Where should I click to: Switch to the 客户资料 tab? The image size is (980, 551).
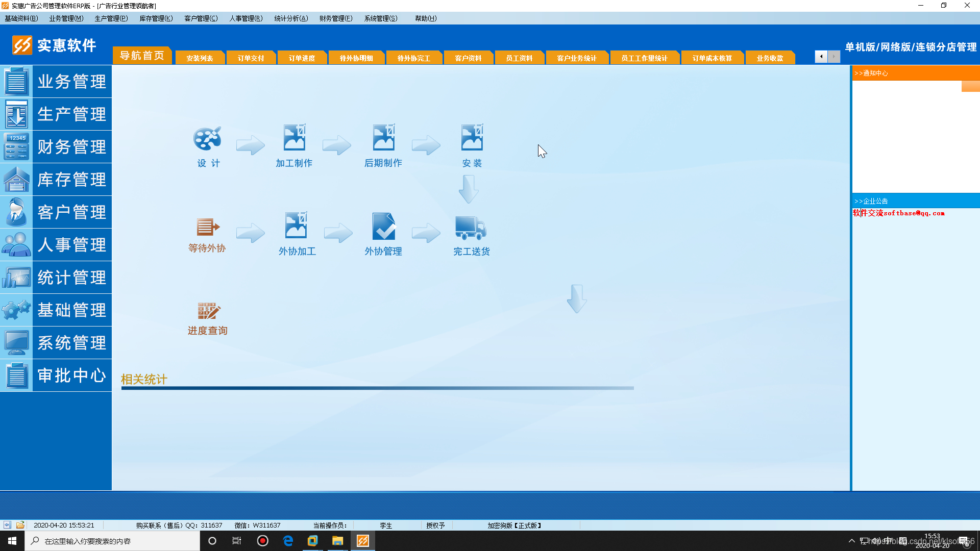(468, 58)
